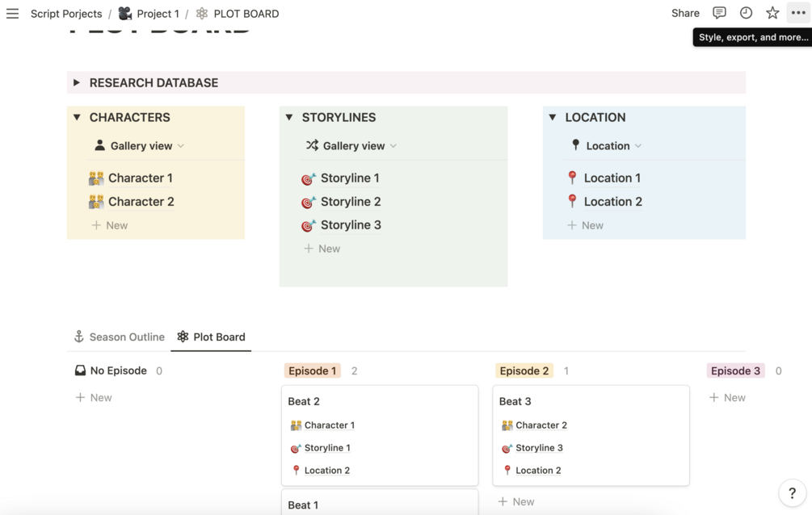
Task: Open the comments speech bubble icon
Action: coord(719,13)
